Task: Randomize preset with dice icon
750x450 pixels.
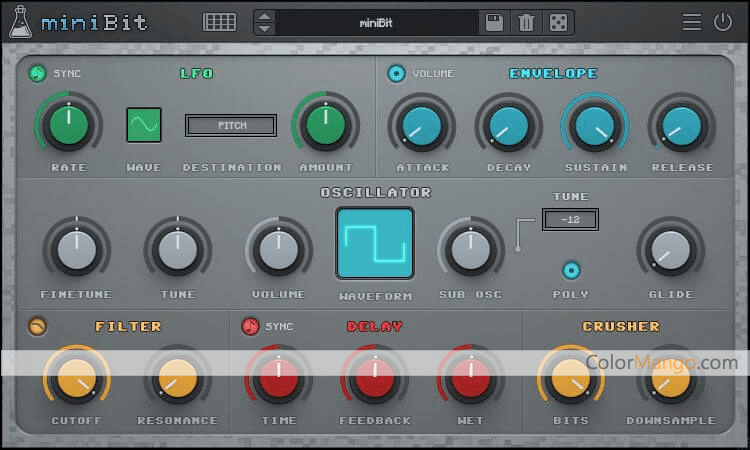Action: (558, 22)
